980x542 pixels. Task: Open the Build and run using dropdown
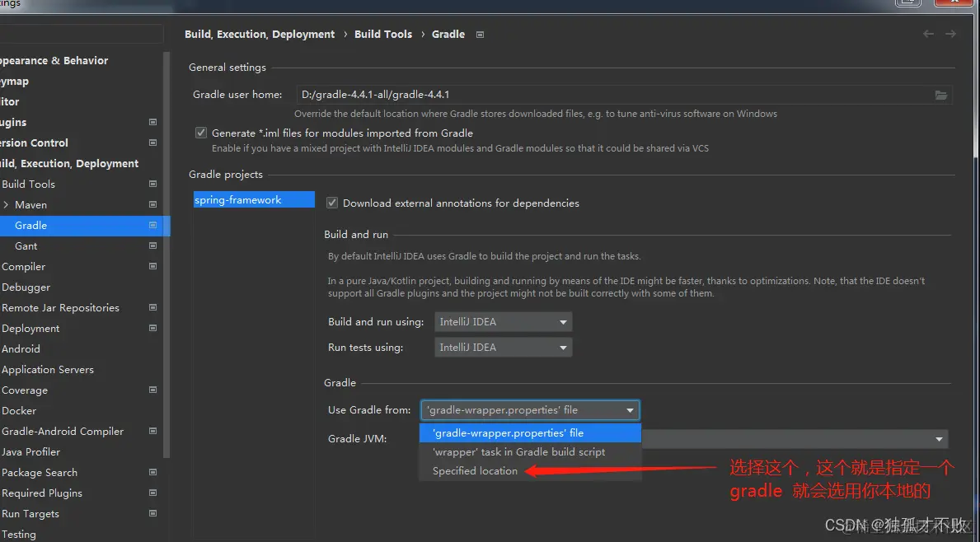pyautogui.click(x=504, y=322)
